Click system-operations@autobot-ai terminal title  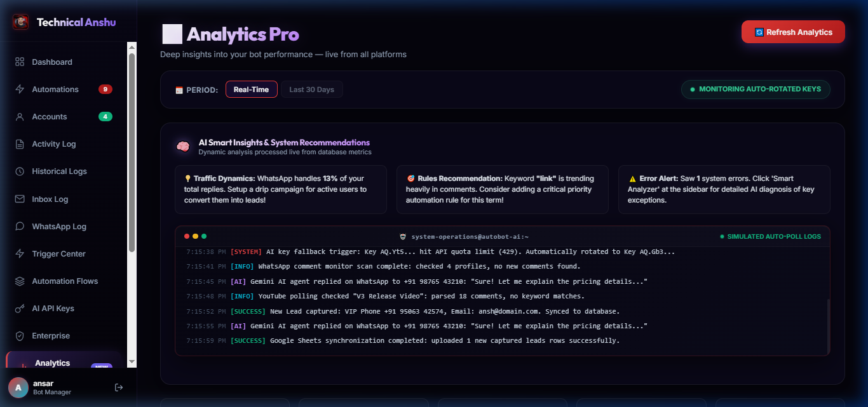470,236
